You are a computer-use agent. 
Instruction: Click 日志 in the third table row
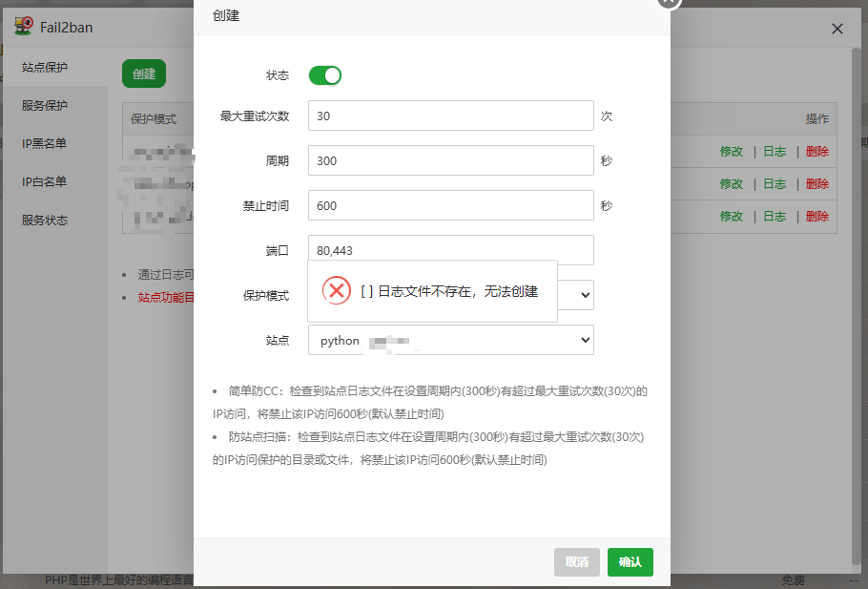775,216
